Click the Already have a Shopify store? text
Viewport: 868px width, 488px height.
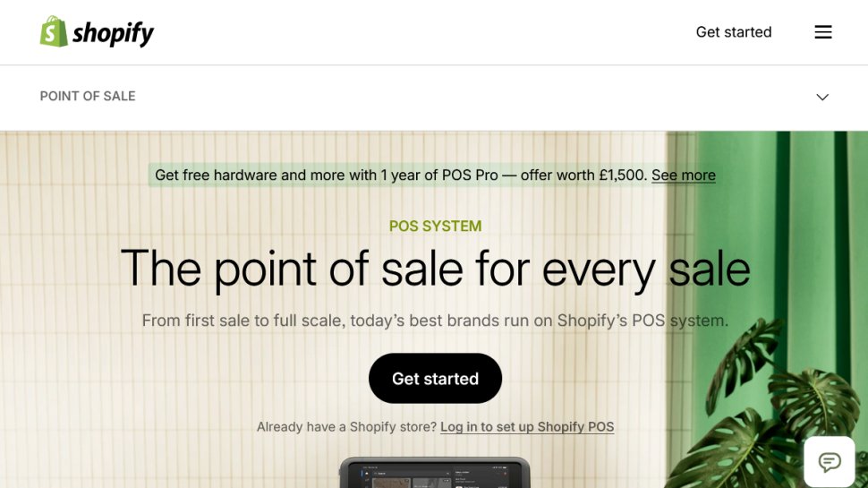(346, 427)
